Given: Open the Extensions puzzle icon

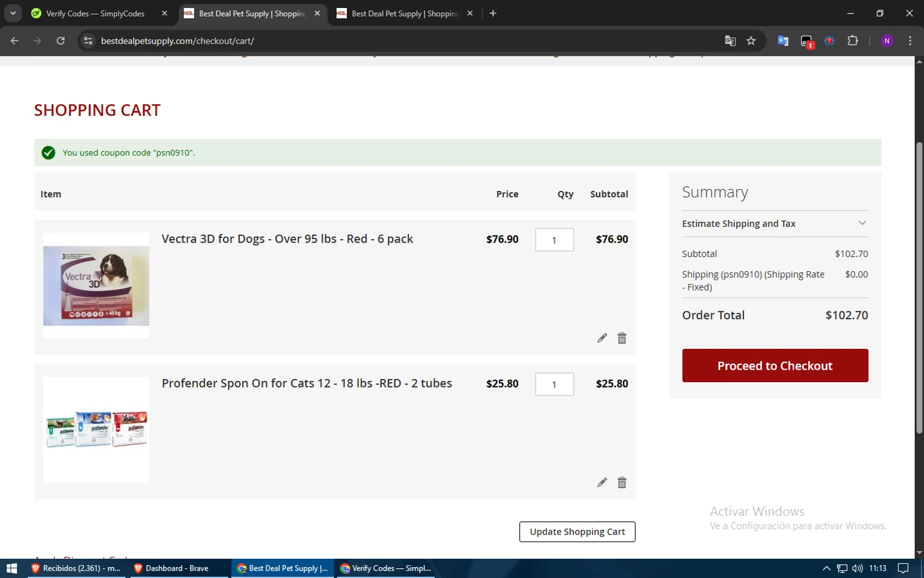Looking at the screenshot, I should 853,41.
